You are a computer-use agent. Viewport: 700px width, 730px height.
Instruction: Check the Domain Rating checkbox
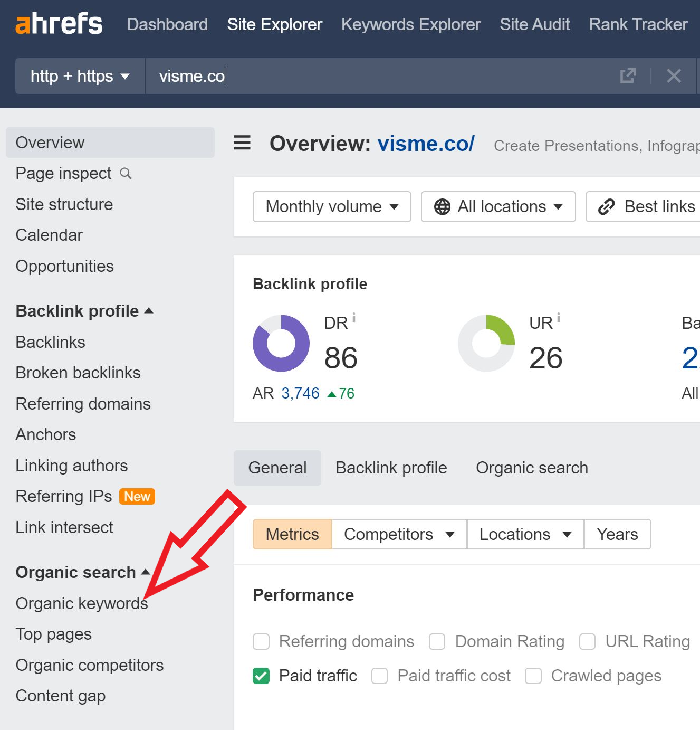(x=437, y=642)
